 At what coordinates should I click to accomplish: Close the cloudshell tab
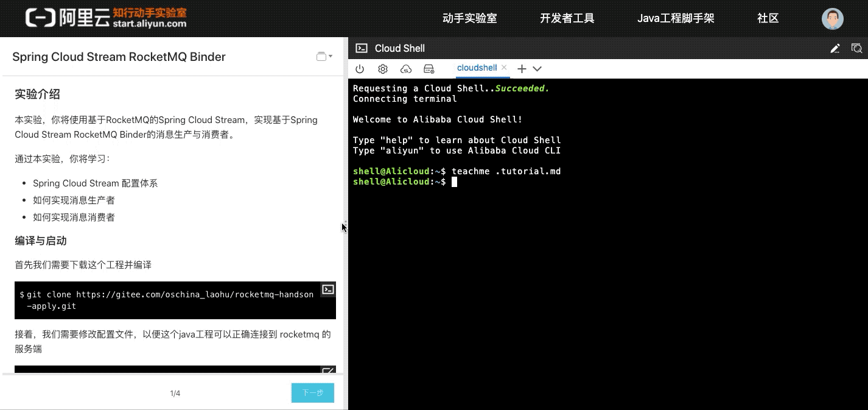tap(504, 68)
